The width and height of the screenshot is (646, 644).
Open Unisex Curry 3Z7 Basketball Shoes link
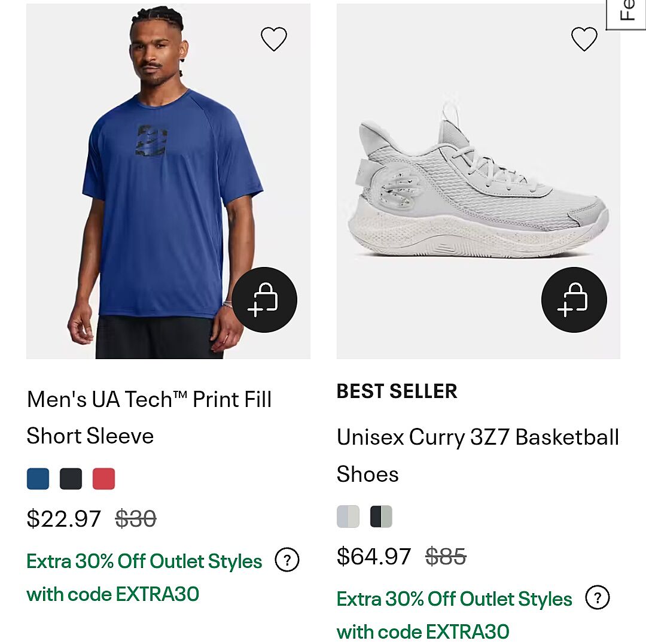click(x=477, y=455)
